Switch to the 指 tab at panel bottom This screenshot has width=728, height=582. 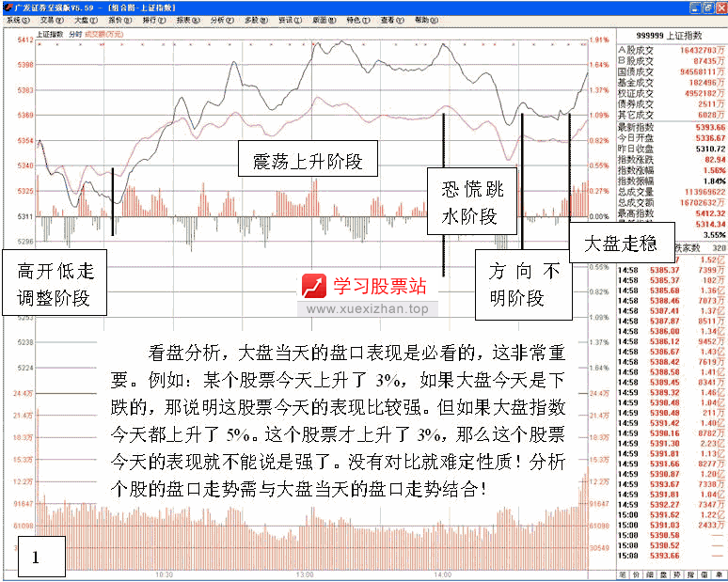point(691,574)
